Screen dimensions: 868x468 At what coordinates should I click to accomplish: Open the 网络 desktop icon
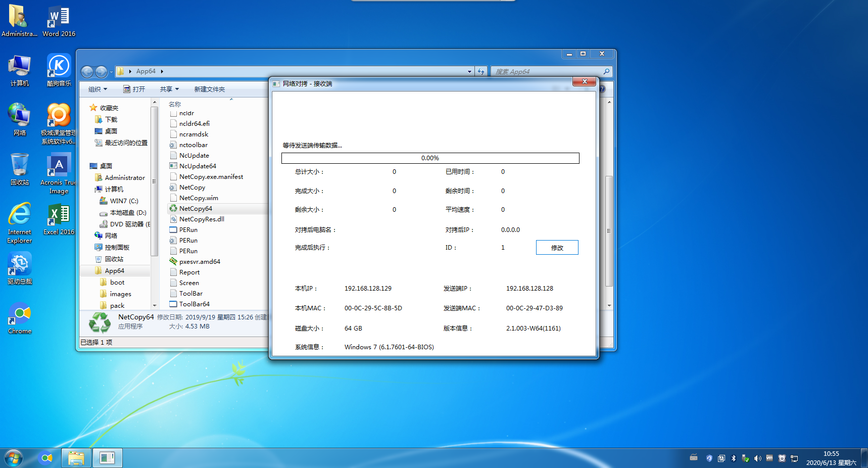[19, 120]
